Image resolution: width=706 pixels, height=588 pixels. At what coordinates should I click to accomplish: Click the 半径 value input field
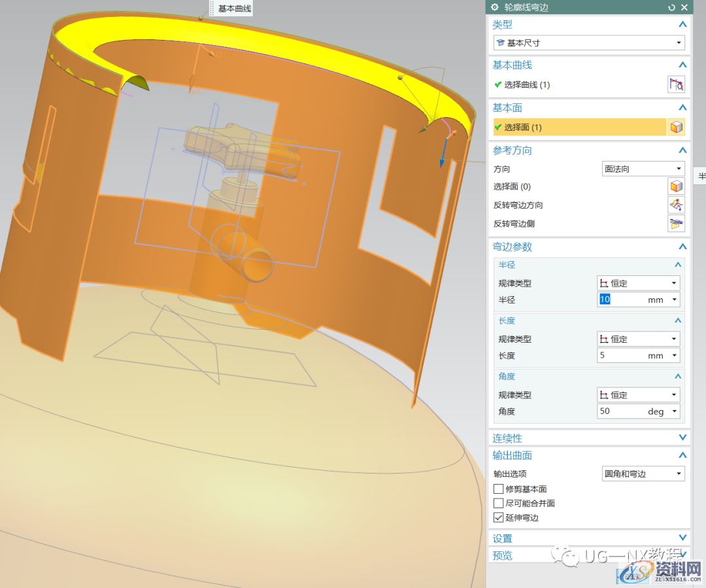tap(624, 300)
